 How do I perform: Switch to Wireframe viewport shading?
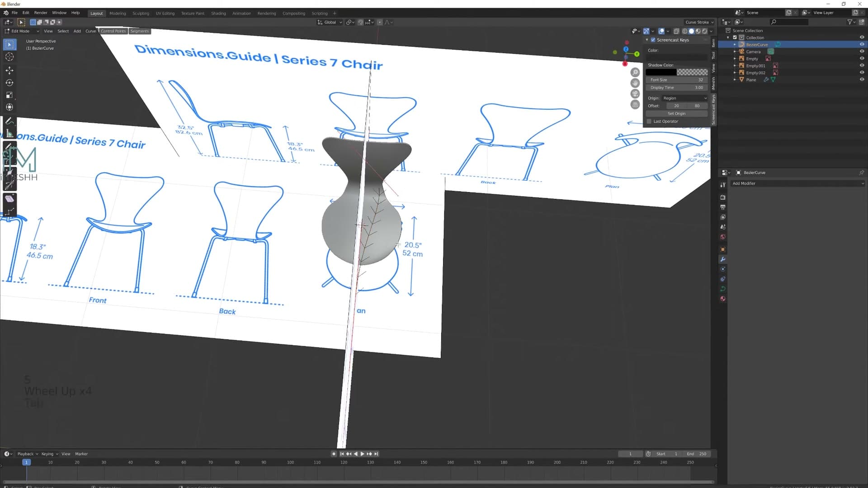coord(684,31)
